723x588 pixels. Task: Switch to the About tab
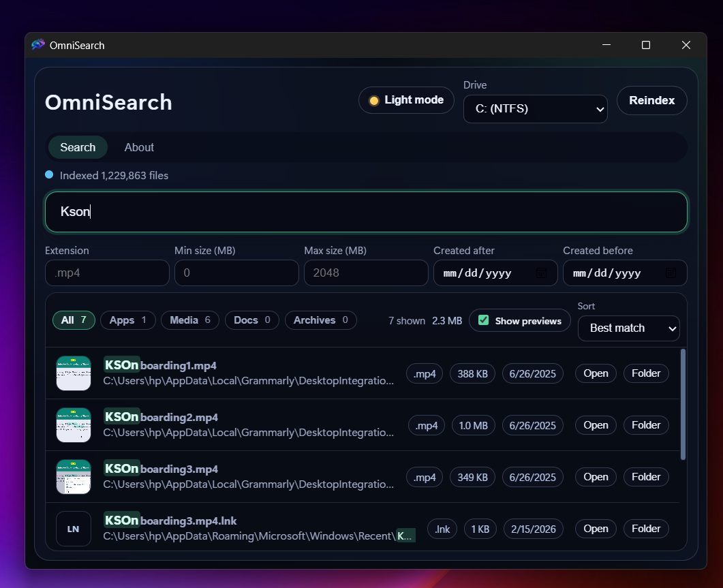click(x=139, y=147)
